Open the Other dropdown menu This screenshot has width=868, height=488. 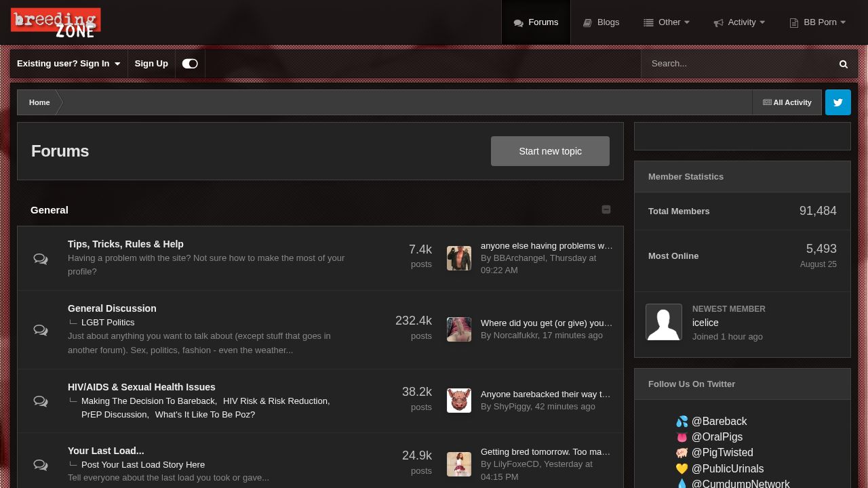(x=667, y=22)
